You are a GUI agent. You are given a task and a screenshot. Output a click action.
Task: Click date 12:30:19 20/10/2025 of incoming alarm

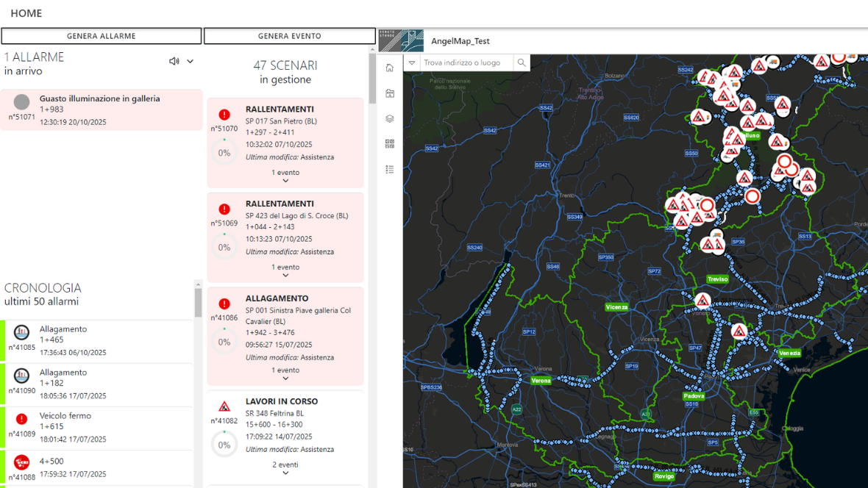click(x=73, y=122)
